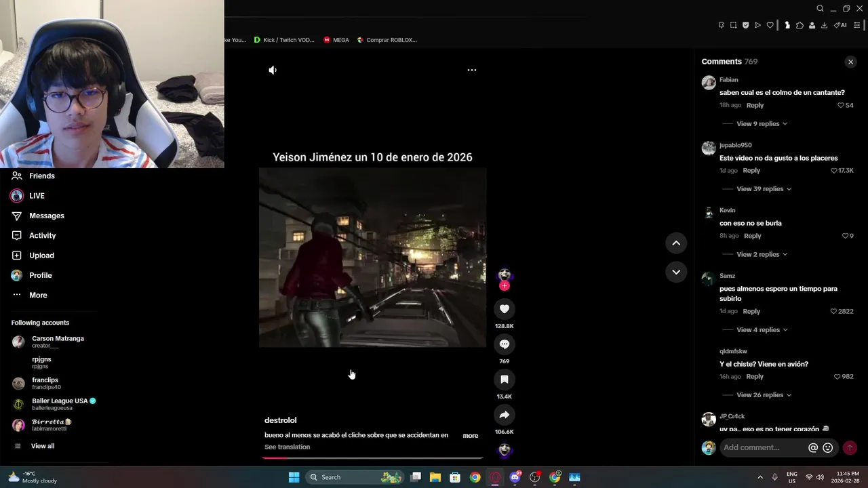The height and width of the screenshot is (488, 868).
Task: Seek using the video progress bar
Action: pyautogui.click(x=373, y=458)
